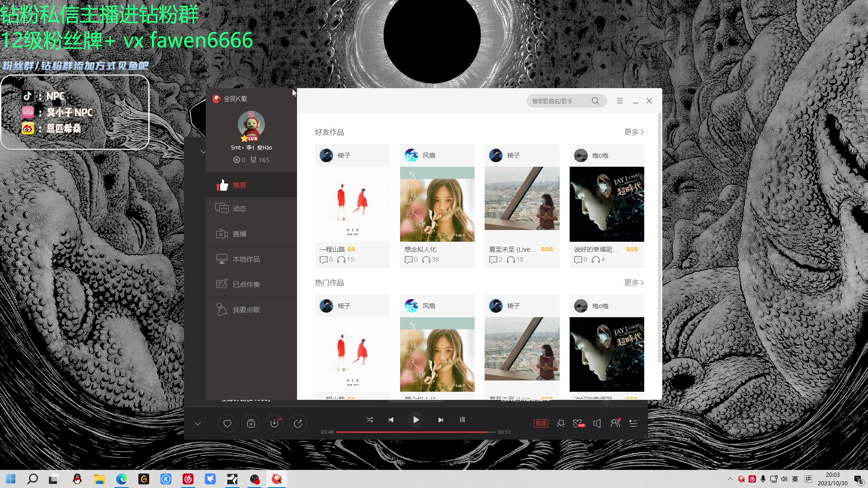Seek using the playback progress bar
This screenshot has height=488, width=868.
415,432
